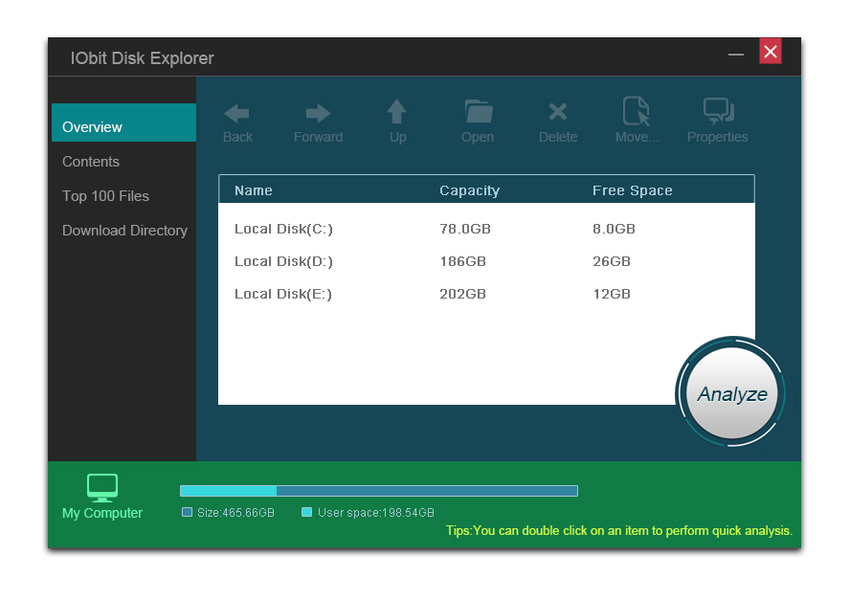Image resolution: width=850 pixels, height=600 pixels.
Task: Click the disk usage progress bar
Action: click(x=378, y=491)
